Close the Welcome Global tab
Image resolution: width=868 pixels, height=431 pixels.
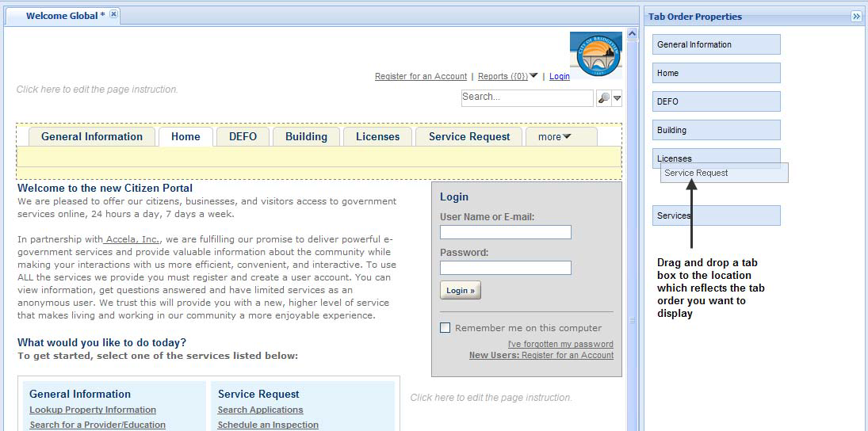click(114, 15)
